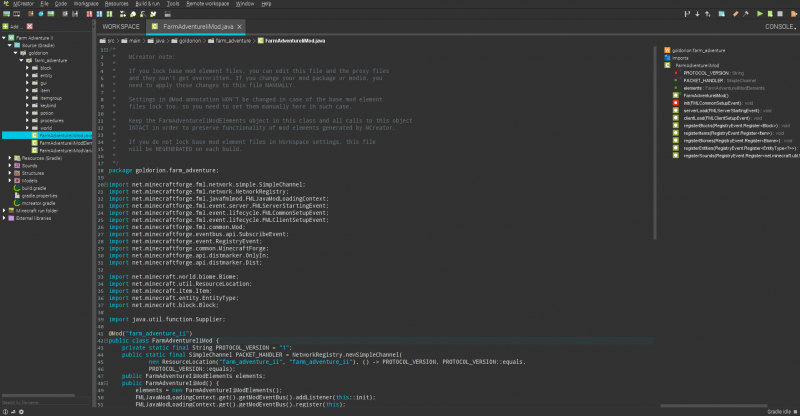Expand the Minecraft run folder node
Screen dimensions: 800x416
click(x=4, y=211)
